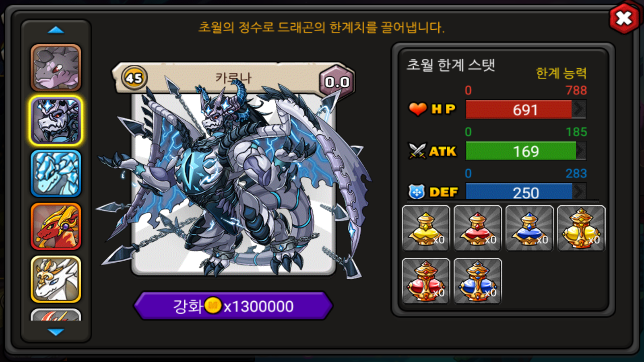Click the large red essence potion
The width and height of the screenshot is (644, 362).
[x=426, y=281]
